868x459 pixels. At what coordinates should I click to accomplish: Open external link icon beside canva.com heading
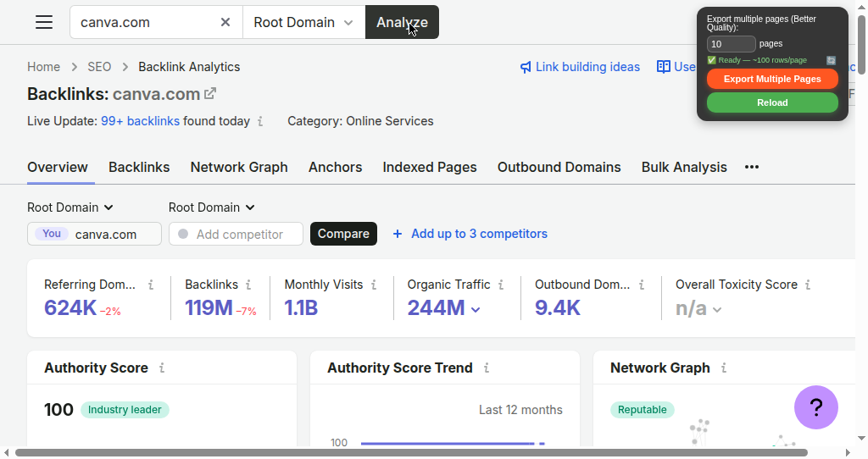(x=210, y=93)
